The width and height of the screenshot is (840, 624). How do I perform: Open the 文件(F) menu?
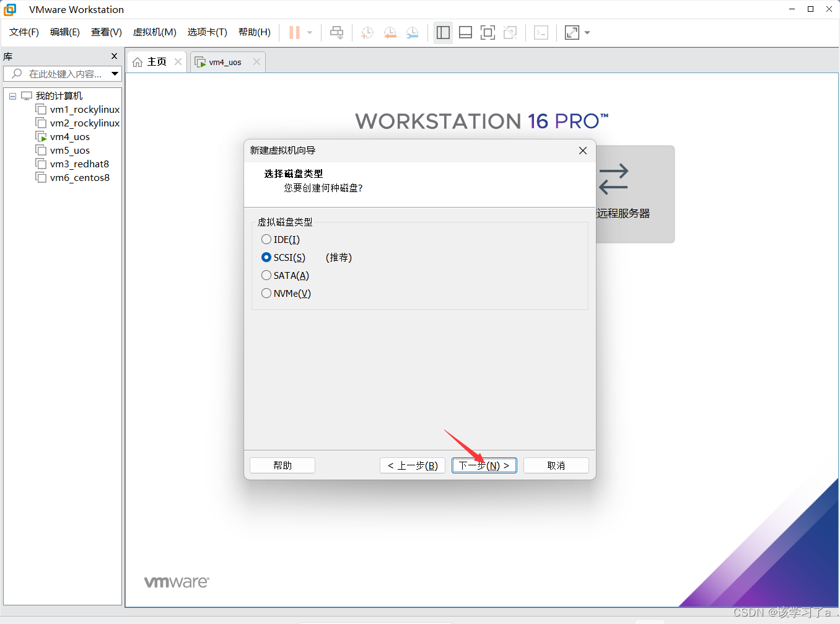24,32
